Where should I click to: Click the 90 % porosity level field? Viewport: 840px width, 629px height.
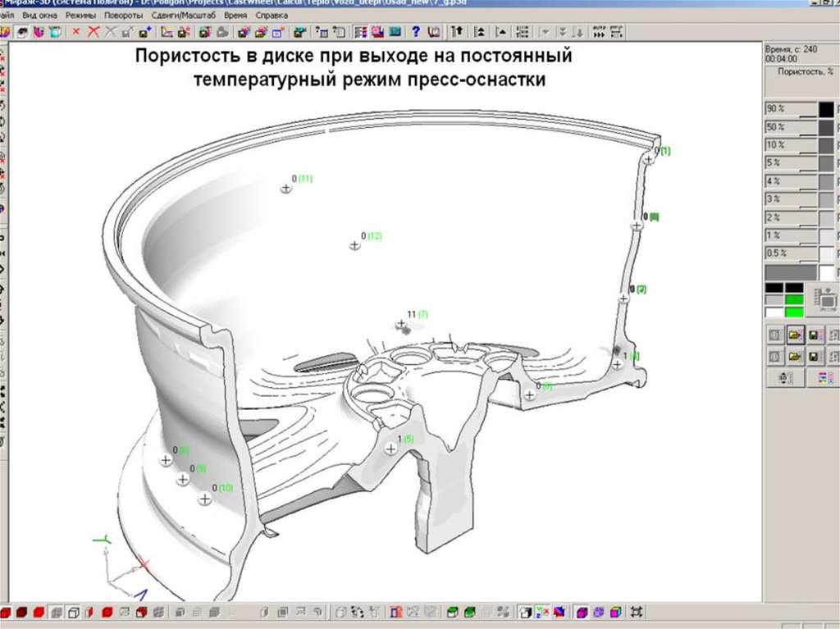[x=790, y=109]
